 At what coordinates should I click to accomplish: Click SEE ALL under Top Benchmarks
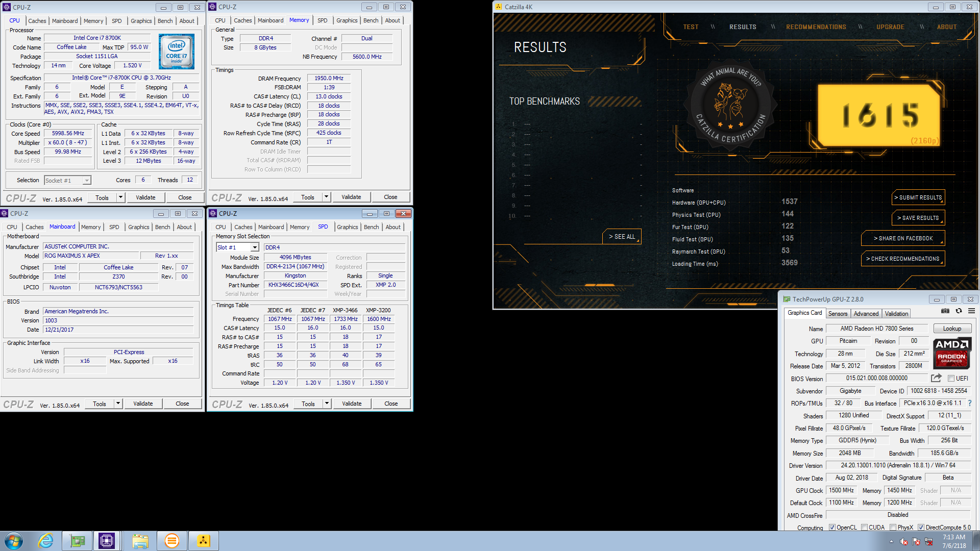[x=622, y=237]
